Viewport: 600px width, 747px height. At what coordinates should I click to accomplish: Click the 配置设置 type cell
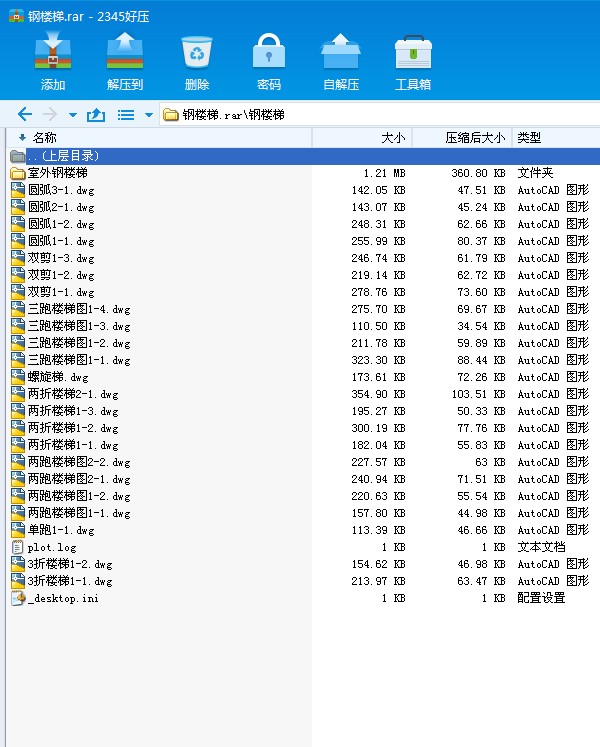pyautogui.click(x=541, y=598)
